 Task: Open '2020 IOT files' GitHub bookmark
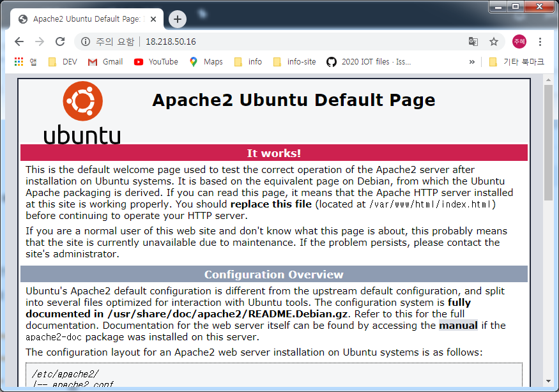(369, 62)
